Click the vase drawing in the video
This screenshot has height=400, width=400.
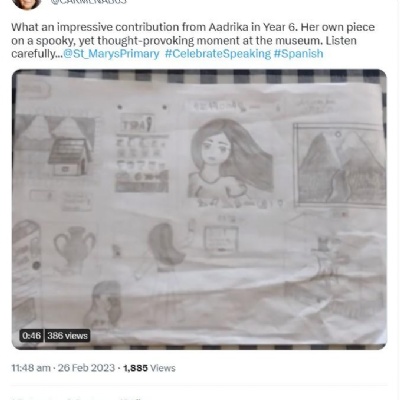coord(74,248)
